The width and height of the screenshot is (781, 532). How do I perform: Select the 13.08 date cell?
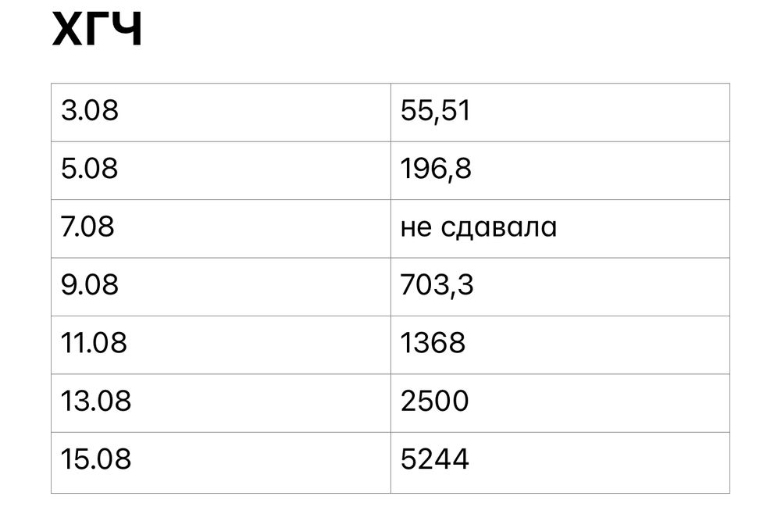click(96, 402)
